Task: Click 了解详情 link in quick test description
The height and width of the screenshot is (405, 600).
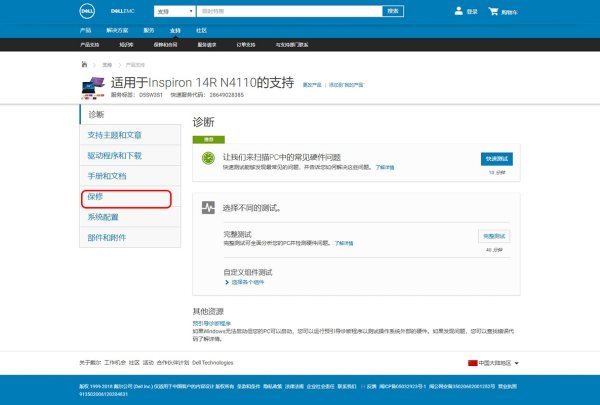Action: [385, 167]
